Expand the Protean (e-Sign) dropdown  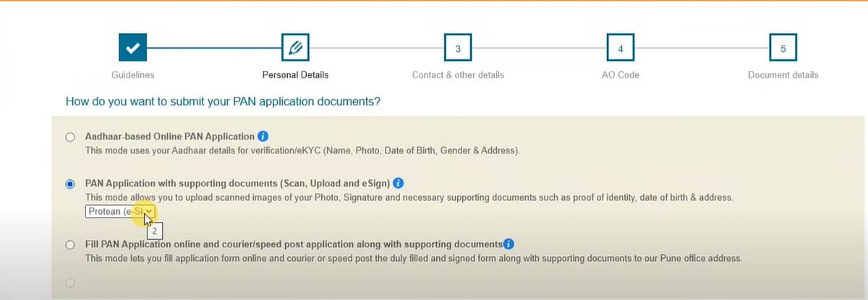pos(120,211)
